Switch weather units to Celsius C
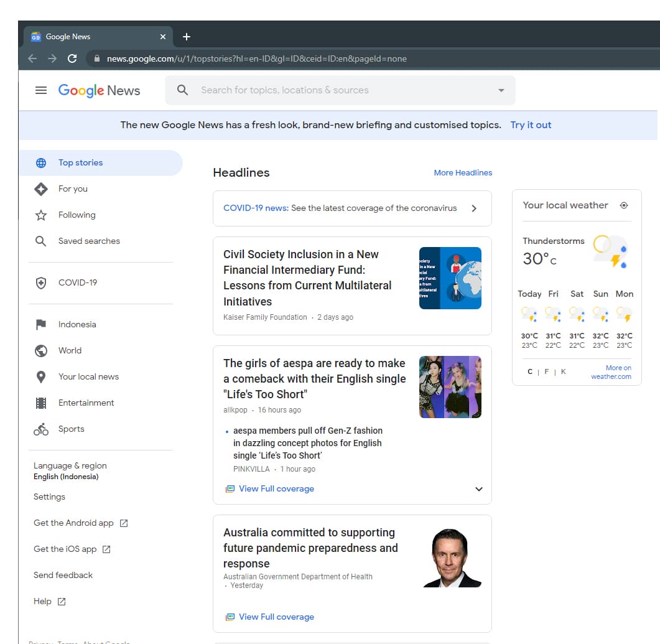This screenshot has width=660, height=644. tap(529, 371)
